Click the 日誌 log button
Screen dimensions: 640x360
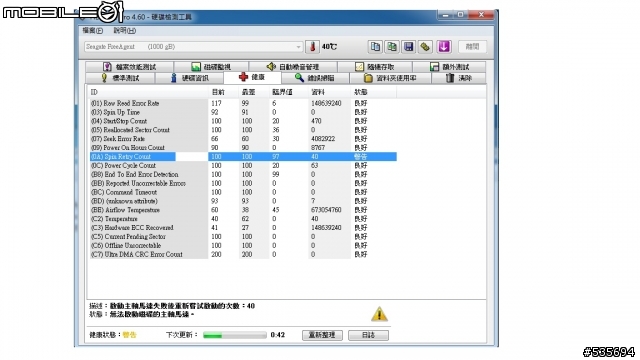click(368, 335)
